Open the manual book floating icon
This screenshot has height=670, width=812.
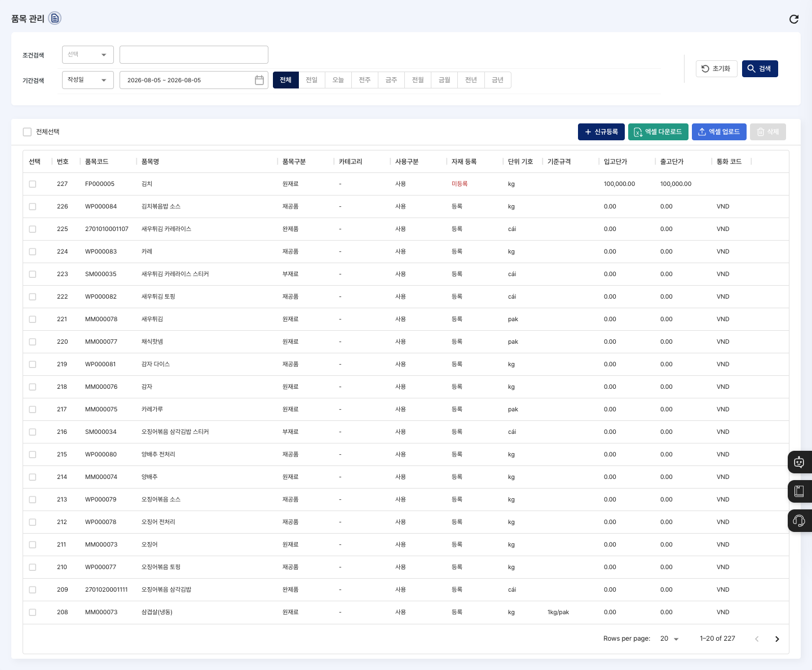pyautogui.click(x=800, y=491)
